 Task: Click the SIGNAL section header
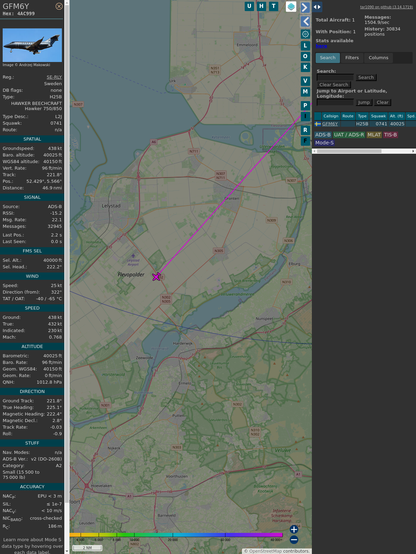tap(32, 197)
